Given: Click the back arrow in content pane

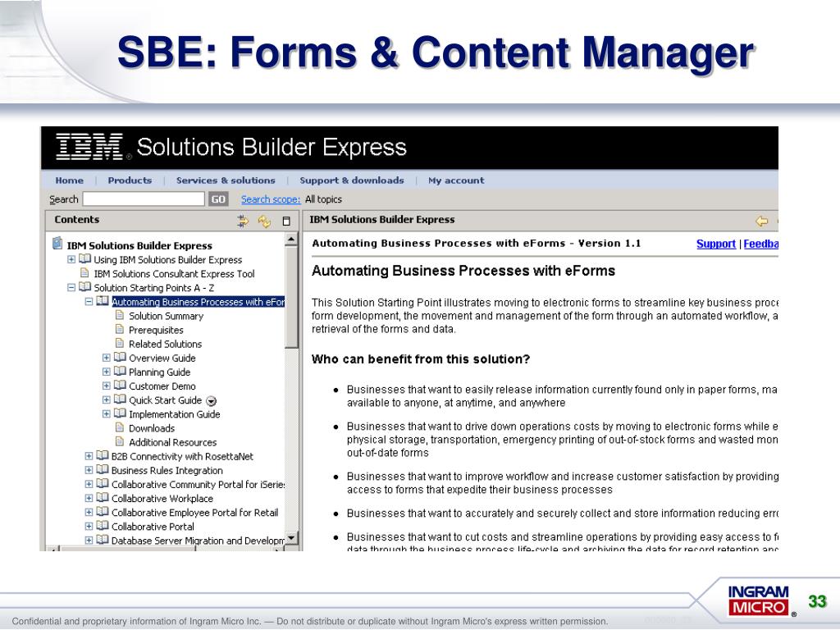Looking at the screenshot, I should pyautogui.click(x=761, y=221).
